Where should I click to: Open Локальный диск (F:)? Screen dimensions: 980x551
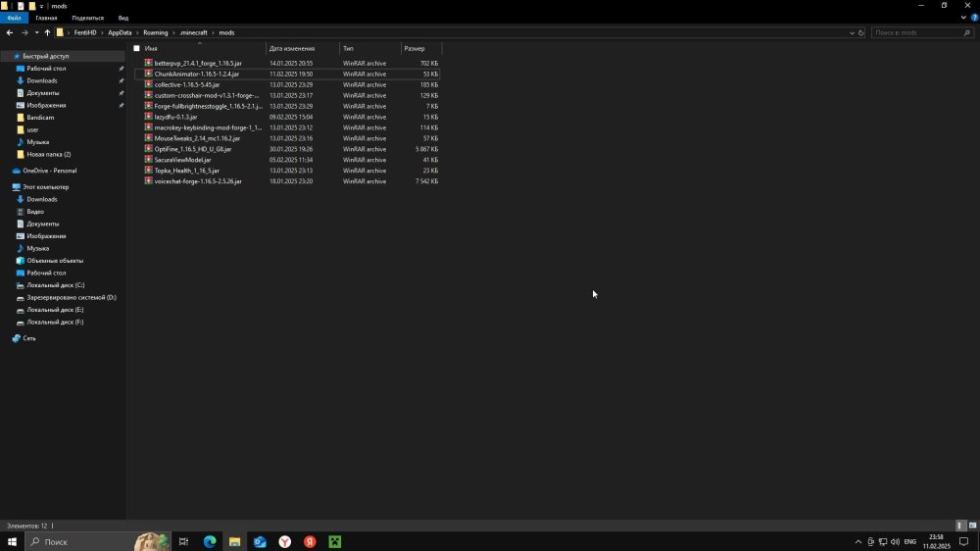(x=55, y=323)
